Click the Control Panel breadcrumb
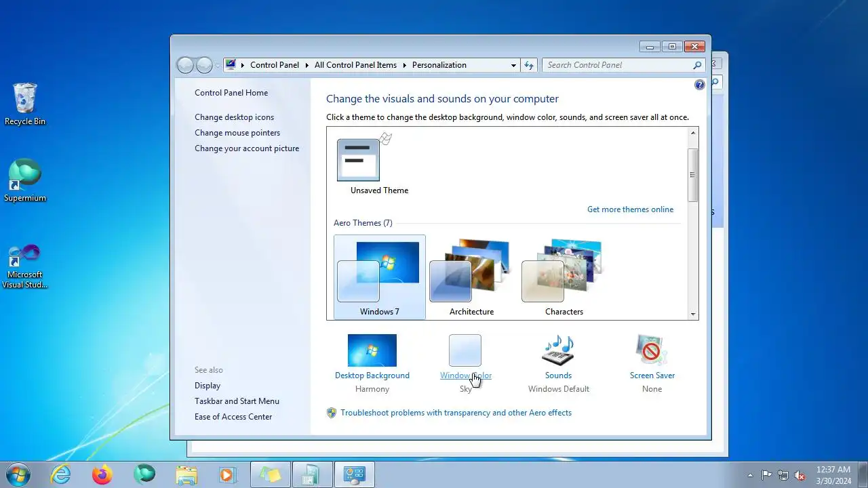This screenshot has height=488, width=868. pos(275,65)
